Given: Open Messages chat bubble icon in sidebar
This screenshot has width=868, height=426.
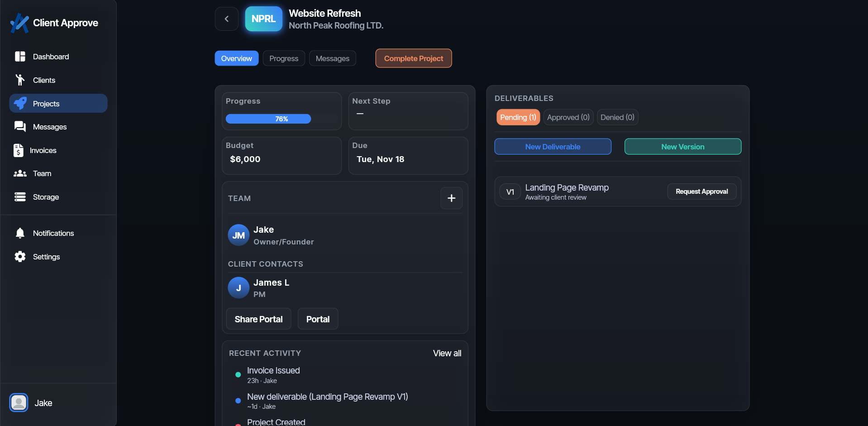Looking at the screenshot, I should tap(20, 127).
